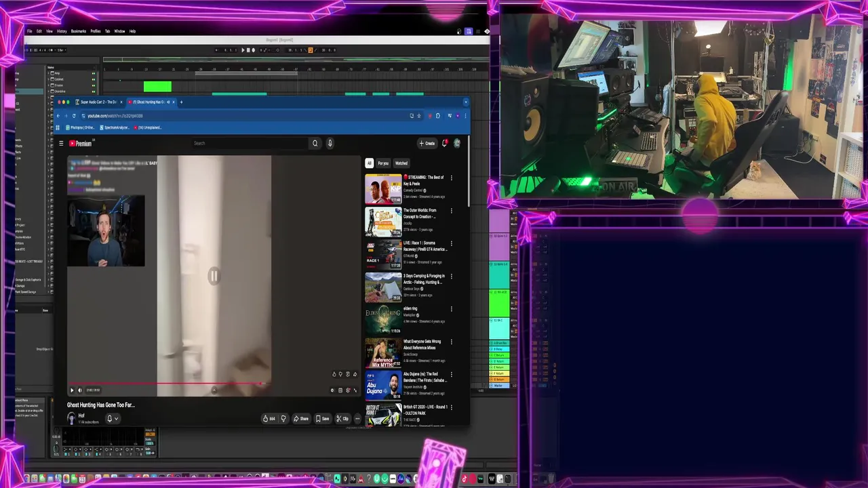Open The Outer Worlds video thumbnail
This screenshot has width=868, height=488.
[x=383, y=222]
